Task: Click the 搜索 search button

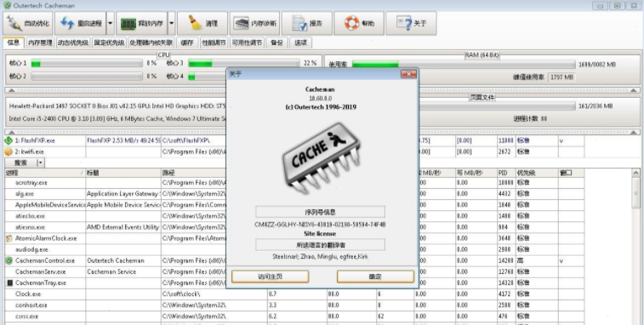Action: pyautogui.click(x=20, y=162)
